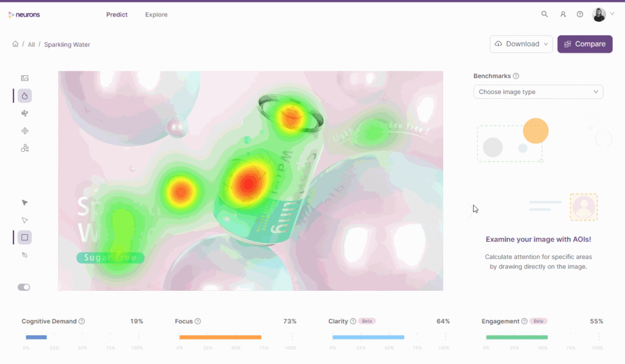The width and height of the screenshot is (625, 364).
Task: Open the Predict navigation menu item
Action: click(117, 14)
